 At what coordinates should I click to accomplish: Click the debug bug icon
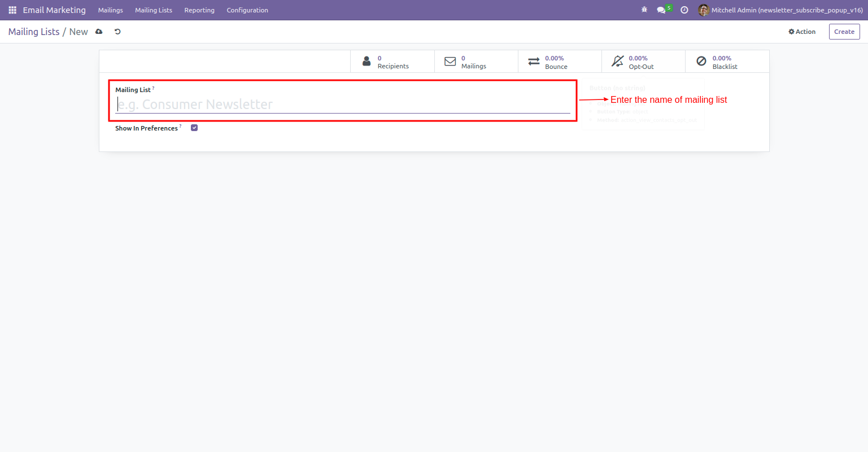coord(644,10)
